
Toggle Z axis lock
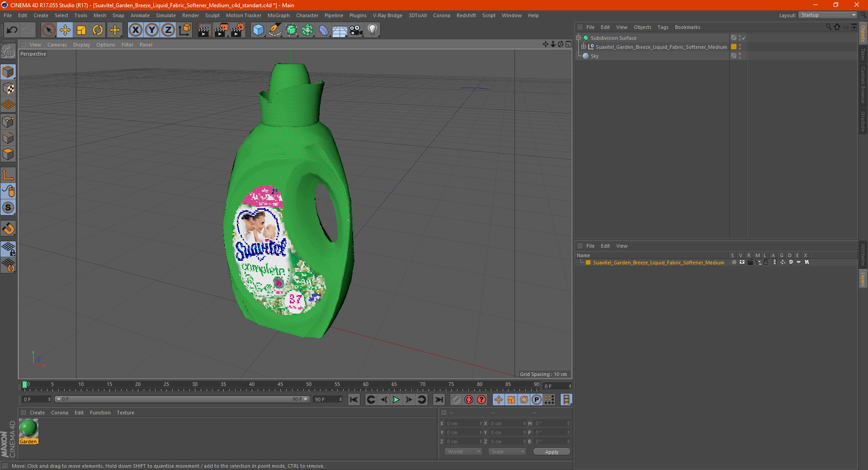[168, 30]
